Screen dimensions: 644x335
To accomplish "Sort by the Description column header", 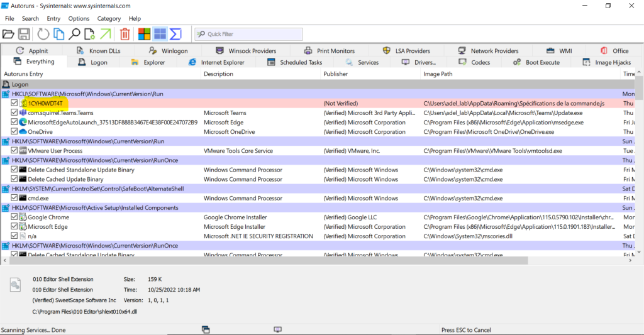I will 261,74.
